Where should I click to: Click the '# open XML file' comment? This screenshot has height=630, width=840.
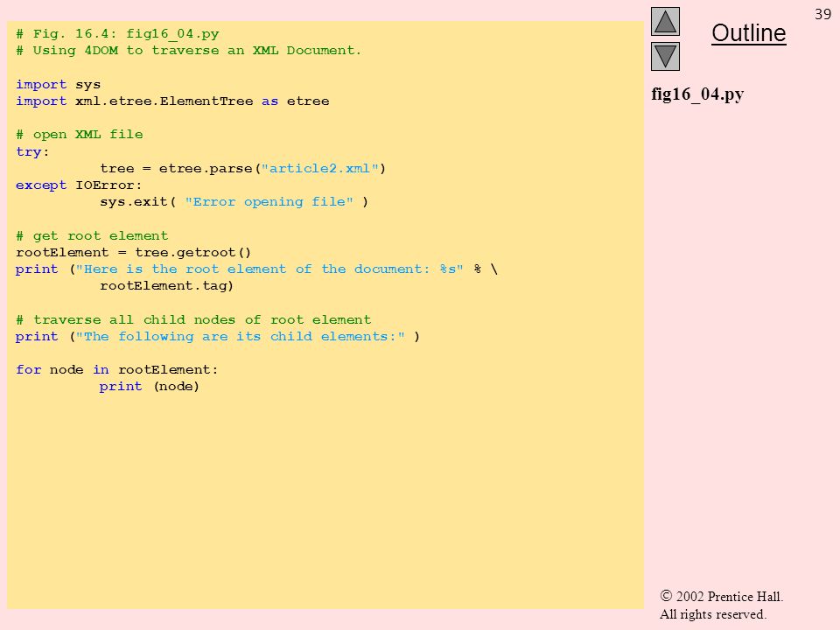coord(80,135)
